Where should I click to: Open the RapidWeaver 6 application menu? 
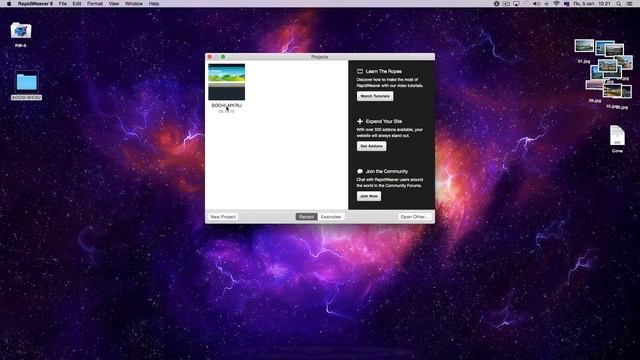point(35,4)
